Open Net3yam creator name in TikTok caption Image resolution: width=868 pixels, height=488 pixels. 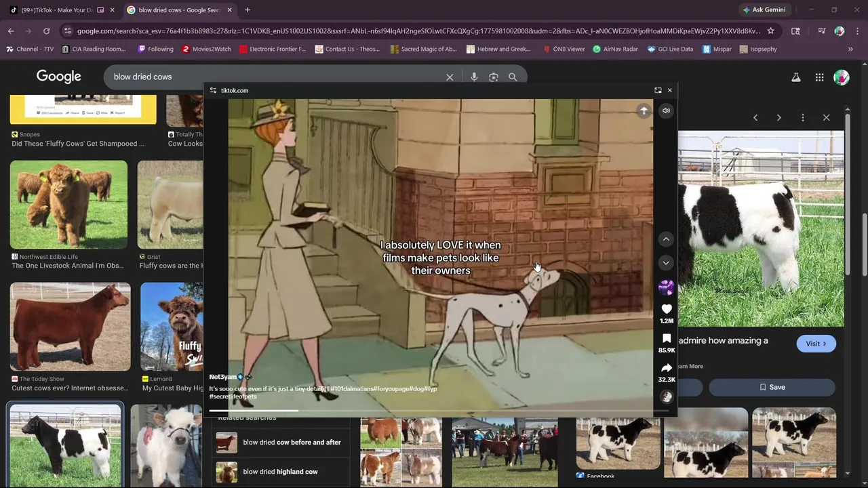[222, 377]
